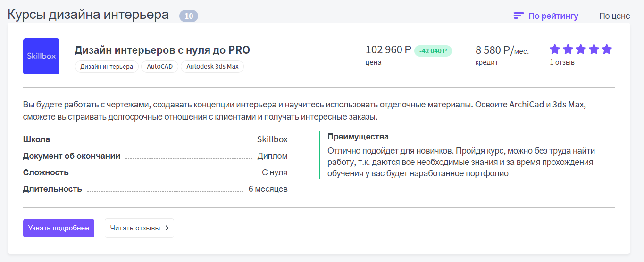Click the 8 580 ₽/мес. credit price
Viewport: 644px width, 262px height.
coord(502,50)
